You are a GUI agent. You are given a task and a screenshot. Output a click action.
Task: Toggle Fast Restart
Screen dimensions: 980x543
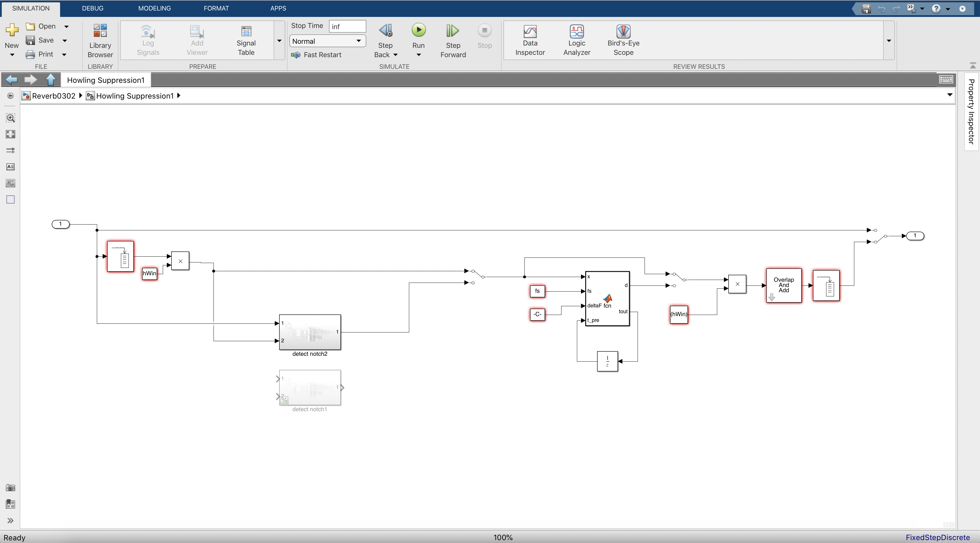point(316,55)
